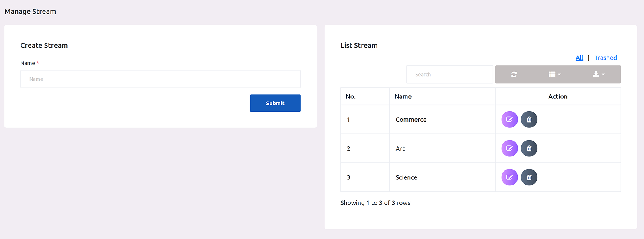The height and width of the screenshot is (239, 644).
Task: Edit the Commerce stream
Action: [x=509, y=120]
